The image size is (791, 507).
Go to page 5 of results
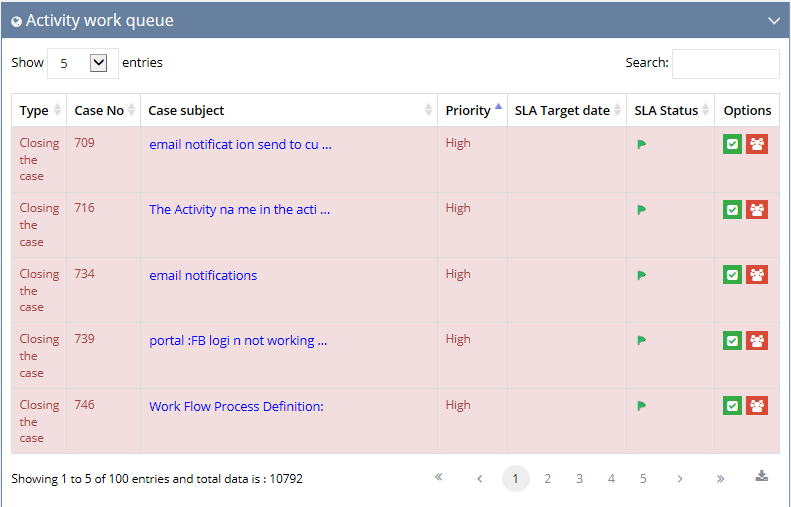tap(643, 478)
